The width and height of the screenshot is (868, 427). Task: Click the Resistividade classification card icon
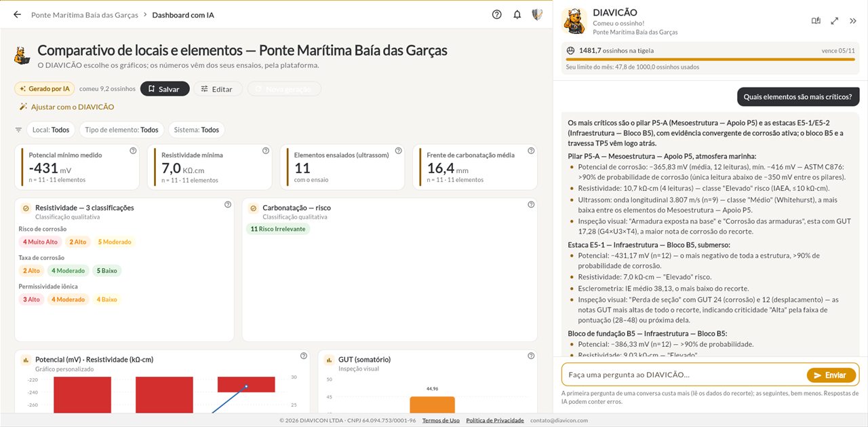point(26,208)
